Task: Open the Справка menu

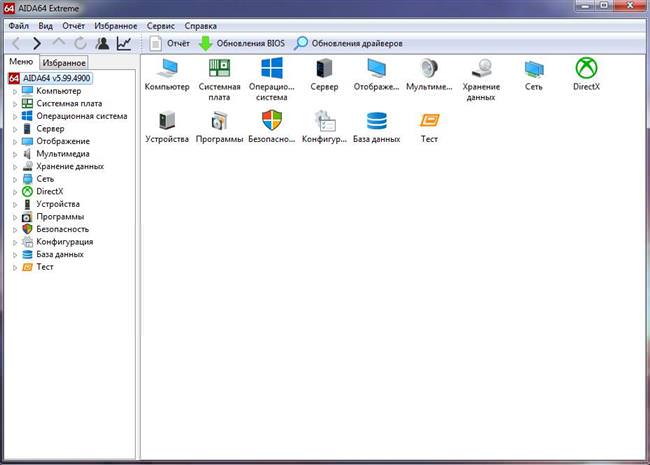Action: pos(201,26)
